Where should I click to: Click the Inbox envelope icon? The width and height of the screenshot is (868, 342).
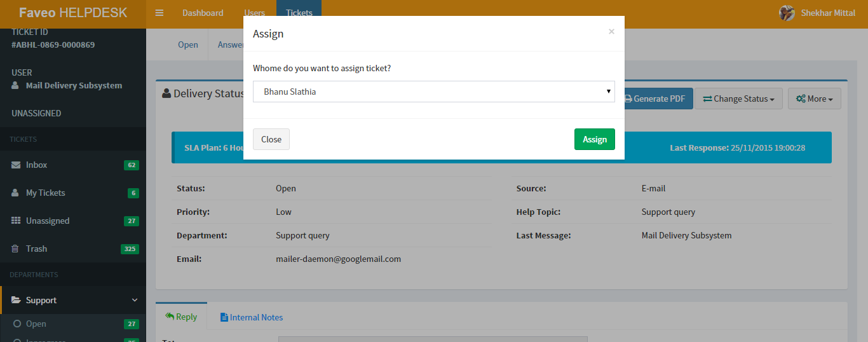(x=16, y=165)
